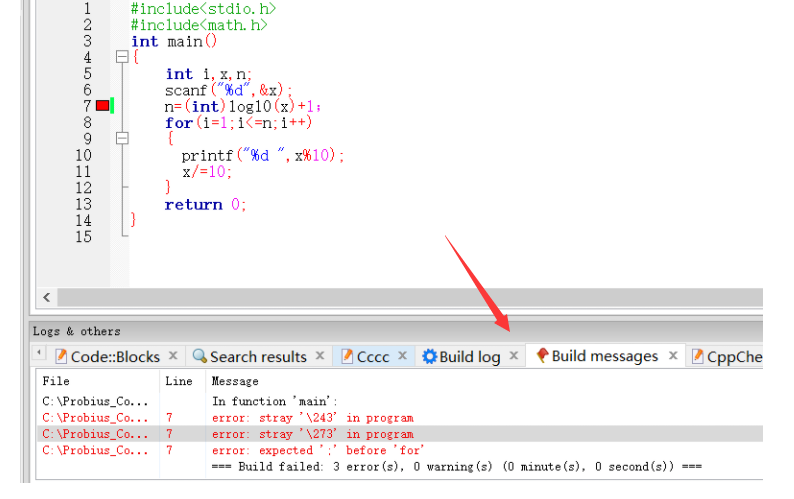Close the Search results tab
Image resolution: width=794 pixels, height=499 pixels.
[x=320, y=356]
